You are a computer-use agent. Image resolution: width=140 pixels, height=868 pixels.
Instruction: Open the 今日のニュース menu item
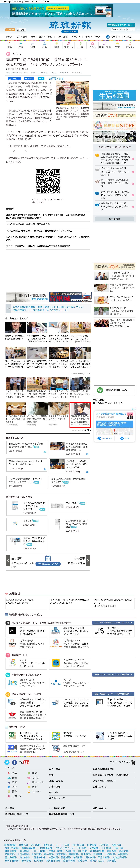click(93, 37)
